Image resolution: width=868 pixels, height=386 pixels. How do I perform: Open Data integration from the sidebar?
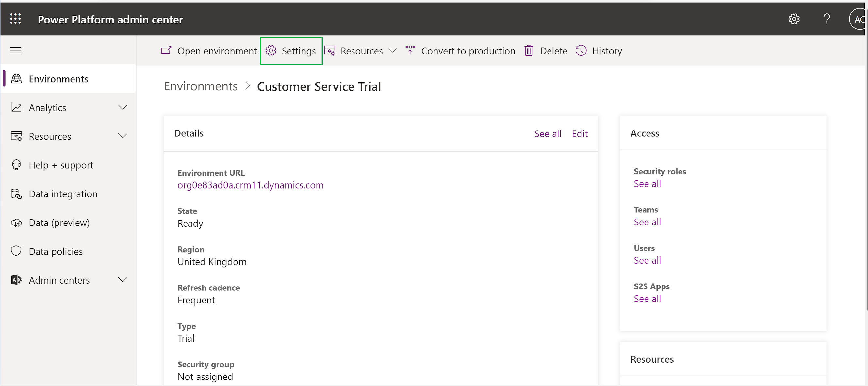pyautogui.click(x=63, y=193)
